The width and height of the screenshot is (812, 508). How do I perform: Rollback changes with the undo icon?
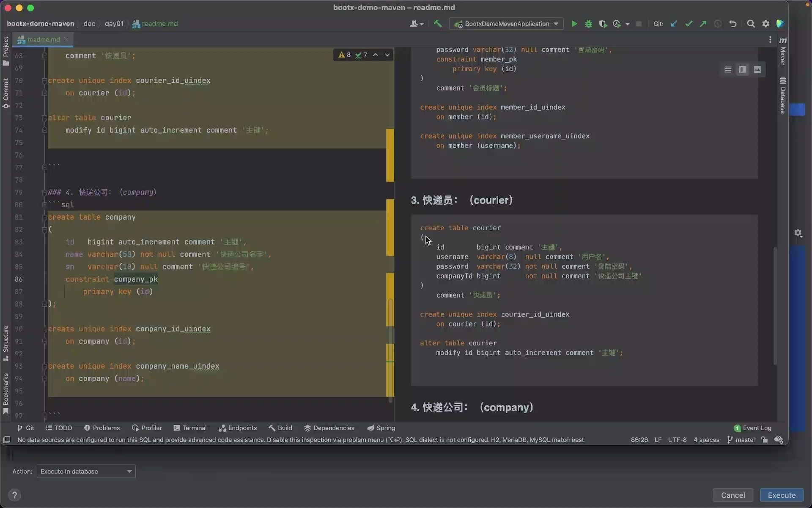point(732,24)
